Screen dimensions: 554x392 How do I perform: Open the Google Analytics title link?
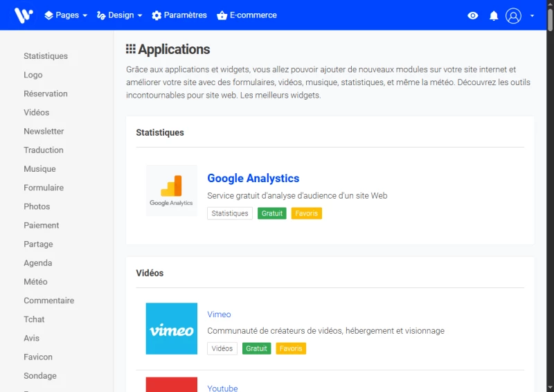pyautogui.click(x=253, y=179)
